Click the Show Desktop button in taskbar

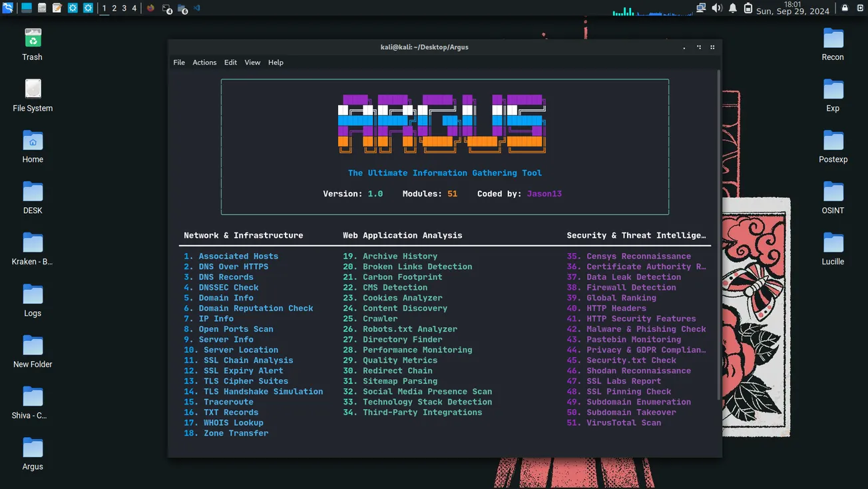27,9
